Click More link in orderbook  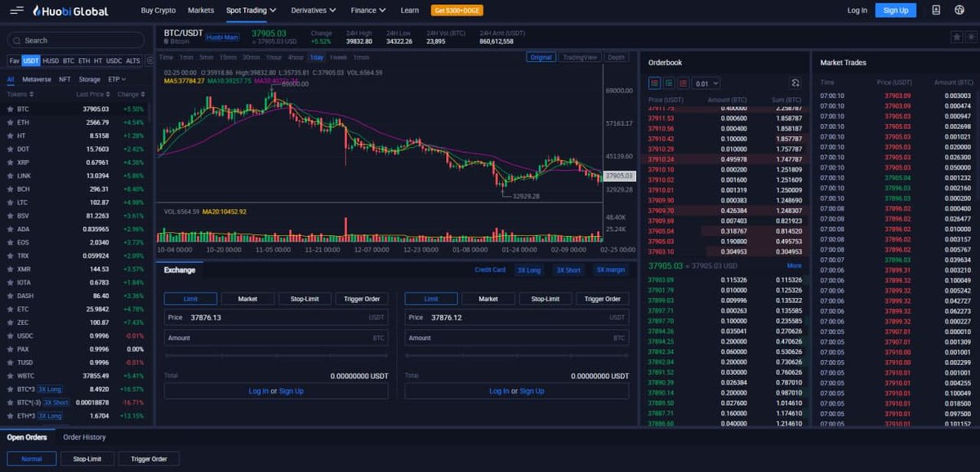794,266
